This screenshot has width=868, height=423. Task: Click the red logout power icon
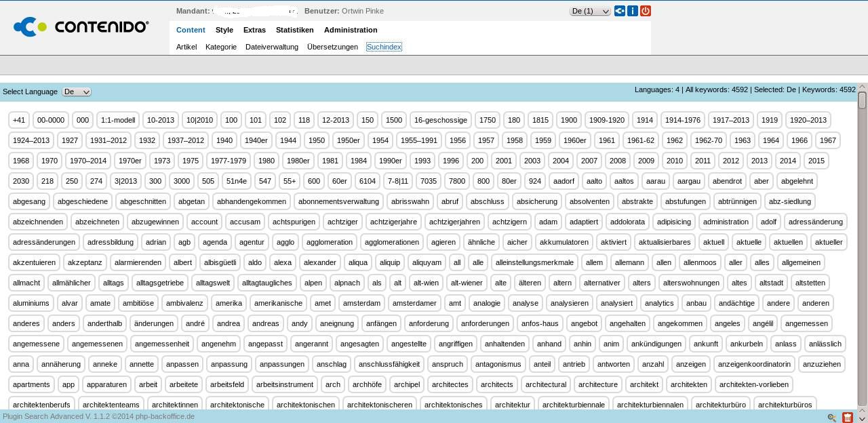click(645, 11)
